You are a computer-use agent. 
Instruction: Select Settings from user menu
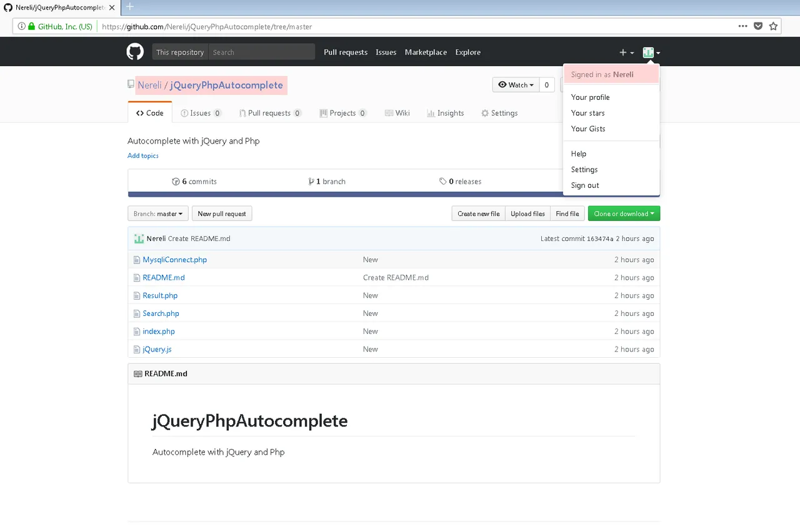pos(611,170)
